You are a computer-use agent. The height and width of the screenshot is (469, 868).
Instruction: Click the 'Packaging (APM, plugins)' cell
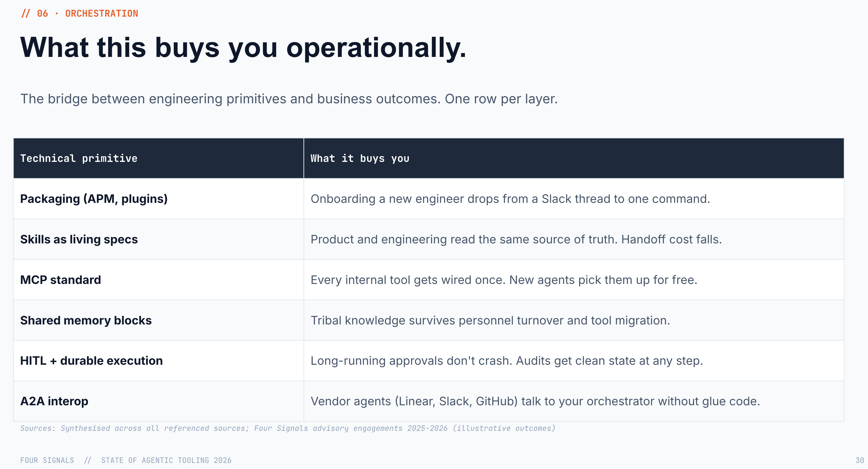pyautogui.click(x=158, y=199)
